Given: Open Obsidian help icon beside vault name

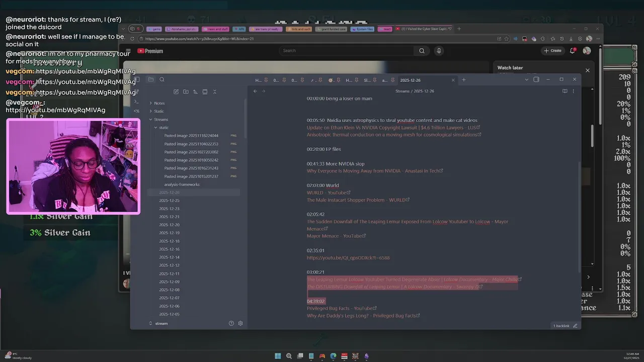Looking at the screenshot, I should (x=231, y=323).
